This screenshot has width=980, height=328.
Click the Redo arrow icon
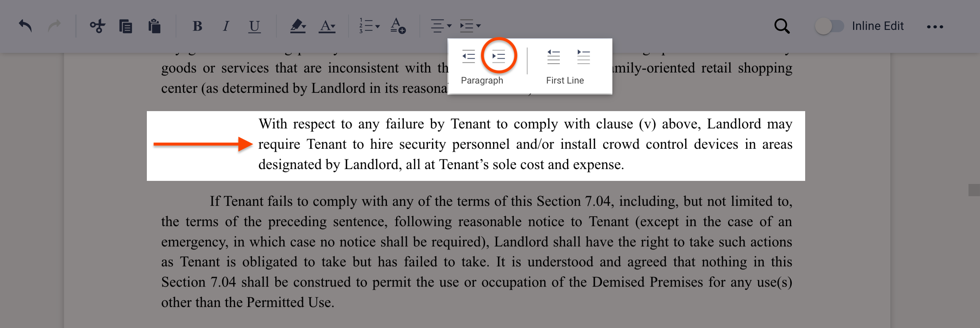pos(54,26)
